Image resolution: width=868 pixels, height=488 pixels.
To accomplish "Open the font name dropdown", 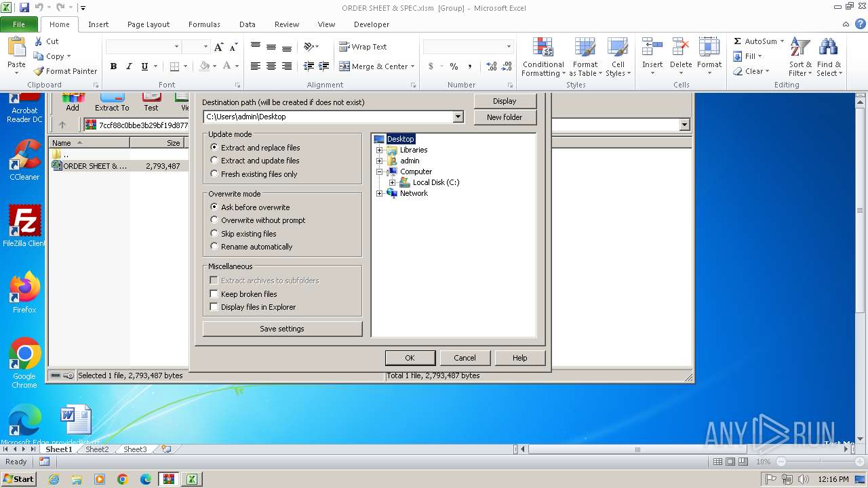I will (x=177, y=47).
